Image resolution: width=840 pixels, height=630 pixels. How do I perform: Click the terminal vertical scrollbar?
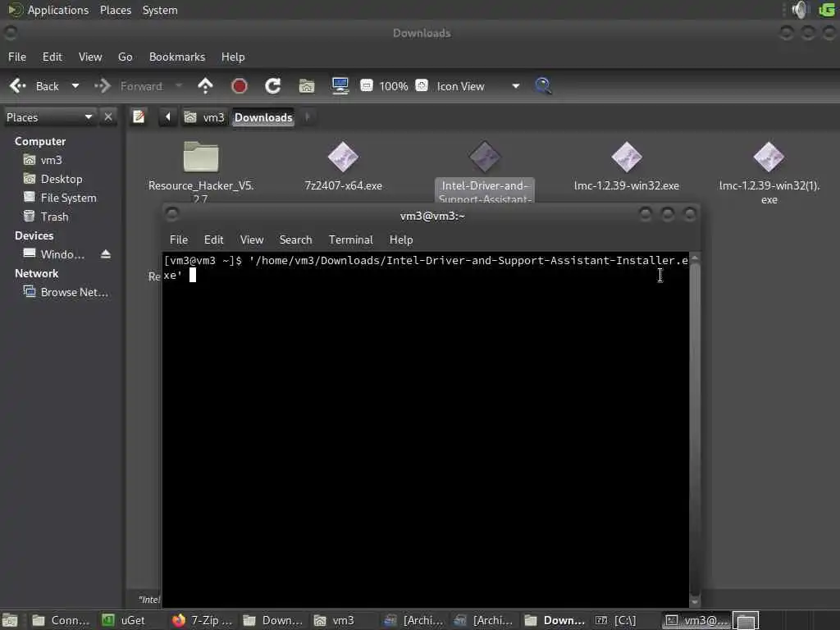(x=695, y=428)
